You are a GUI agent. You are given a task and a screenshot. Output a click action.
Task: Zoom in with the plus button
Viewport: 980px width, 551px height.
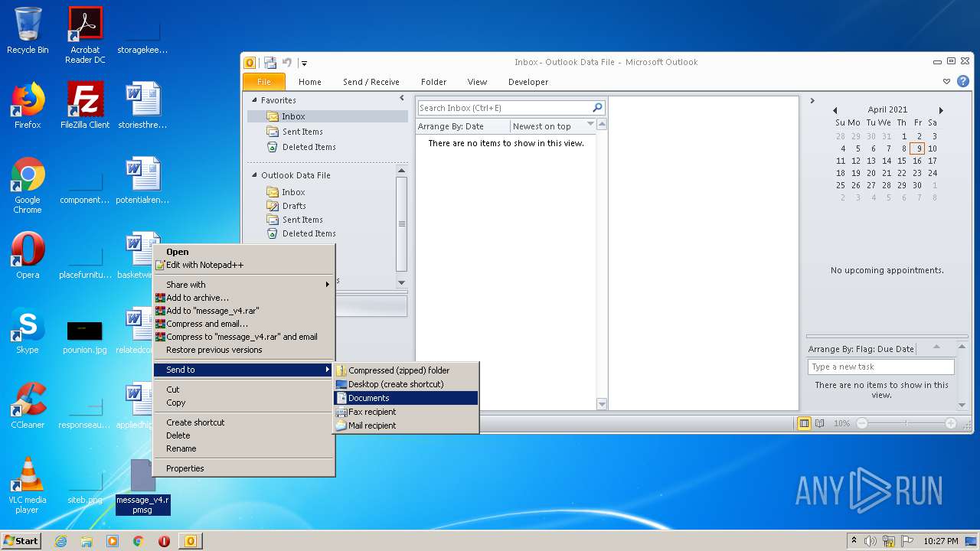point(951,423)
